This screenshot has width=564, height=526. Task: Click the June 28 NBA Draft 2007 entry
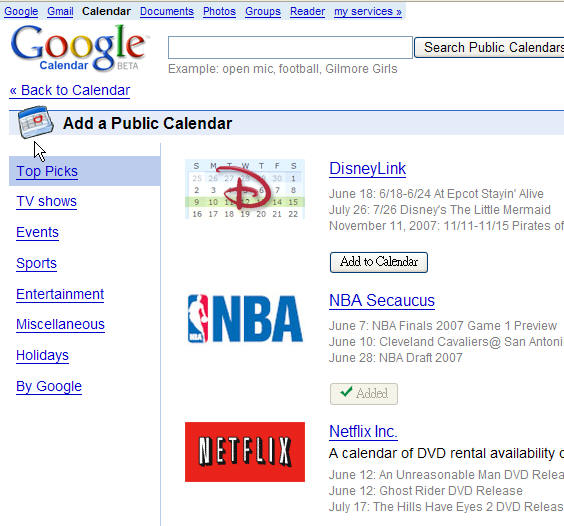396,358
